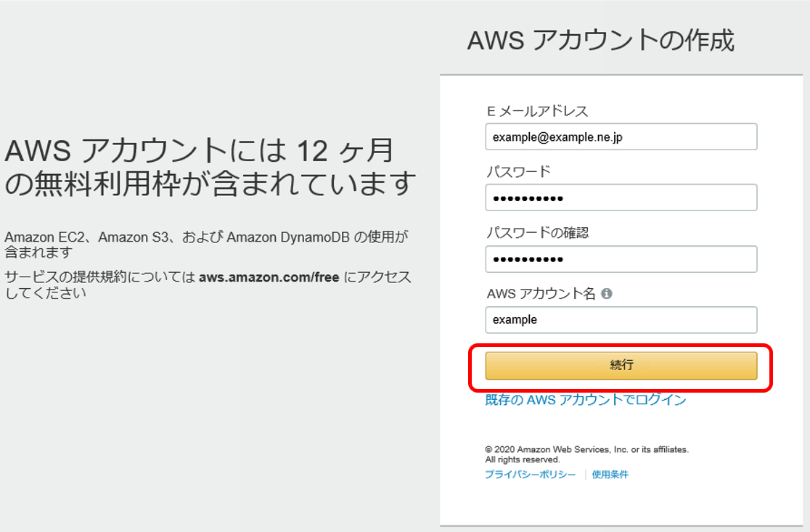
Task: Click the bold aws.amazon.com/free text
Action: pos(269,277)
